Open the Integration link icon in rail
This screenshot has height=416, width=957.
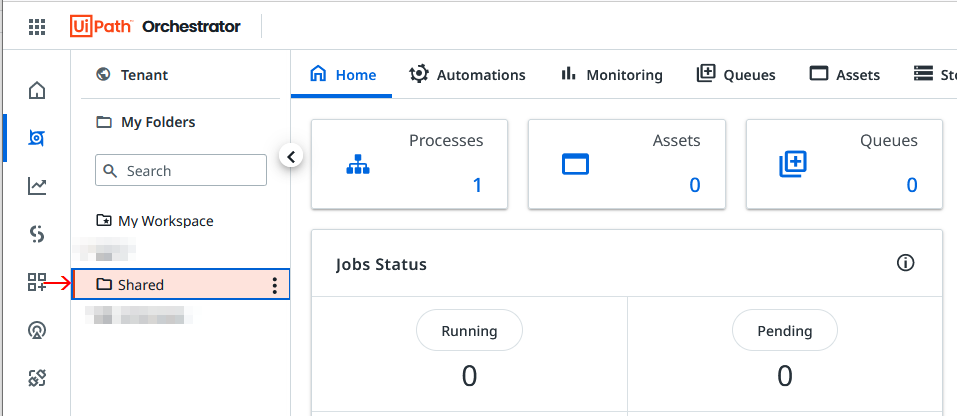37,378
